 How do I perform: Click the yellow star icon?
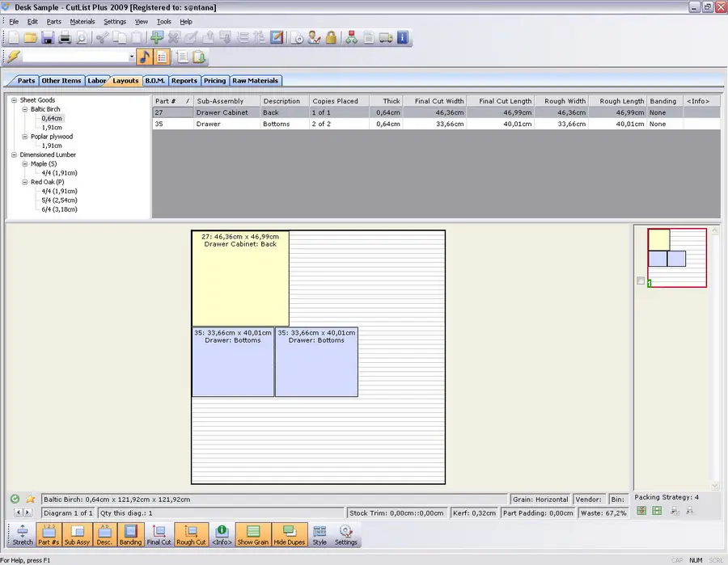(x=30, y=499)
